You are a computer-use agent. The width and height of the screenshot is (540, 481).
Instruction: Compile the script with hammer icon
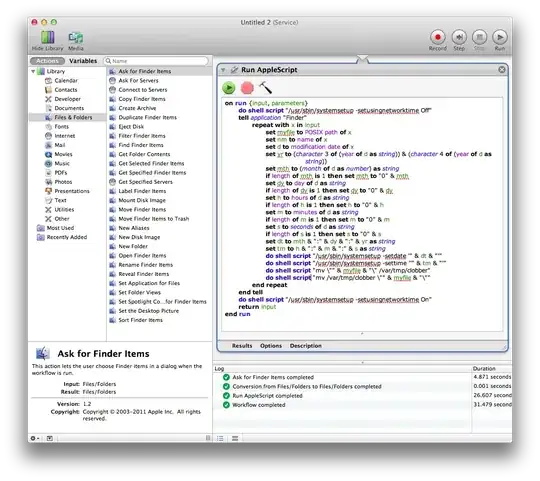[265, 88]
